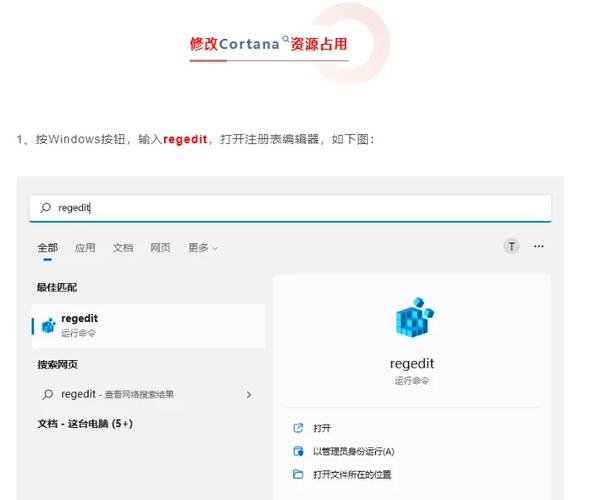Expand the web search result chevron arrow
589x500 pixels.
pyautogui.click(x=249, y=395)
